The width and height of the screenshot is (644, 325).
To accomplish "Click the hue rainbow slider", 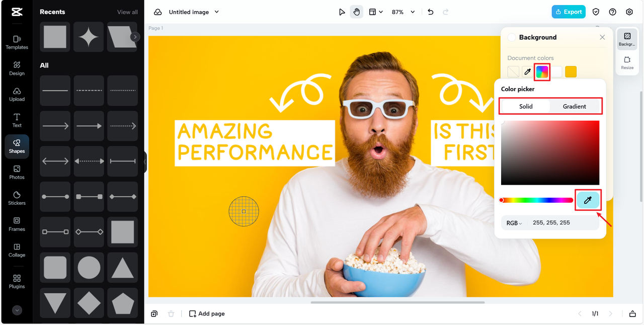I will [536, 200].
